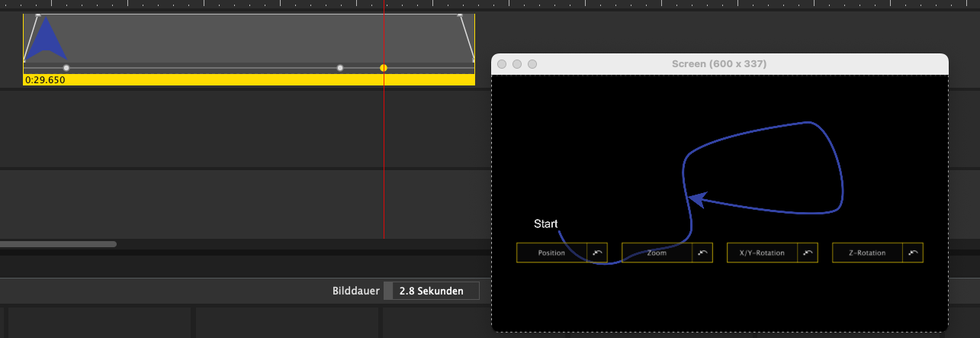The width and height of the screenshot is (980, 338).
Task: Click the Zoom button in the preview
Action: 657,253
